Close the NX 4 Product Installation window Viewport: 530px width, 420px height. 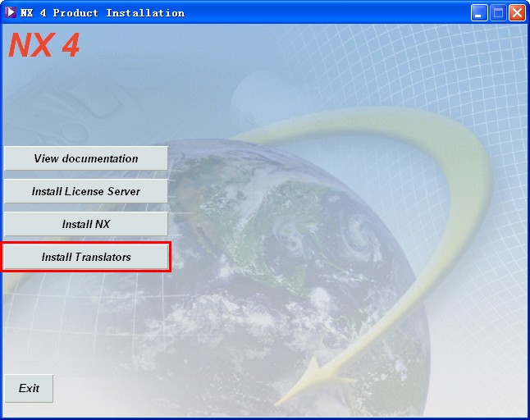(x=517, y=13)
